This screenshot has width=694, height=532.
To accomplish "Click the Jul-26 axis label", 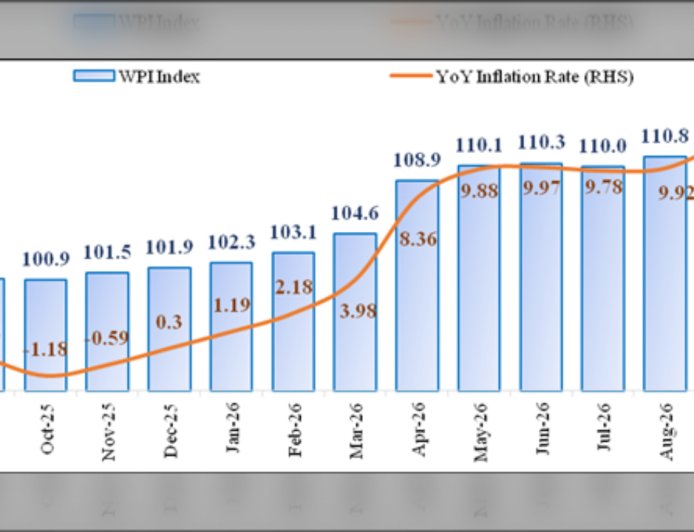I will pyautogui.click(x=604, y=427).
